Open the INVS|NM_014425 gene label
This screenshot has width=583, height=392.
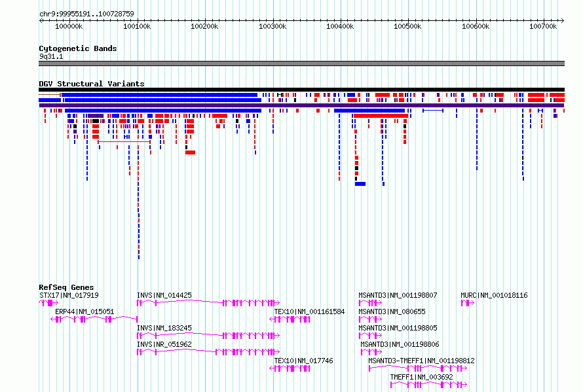pyautogui.click(x=164, y=295)
